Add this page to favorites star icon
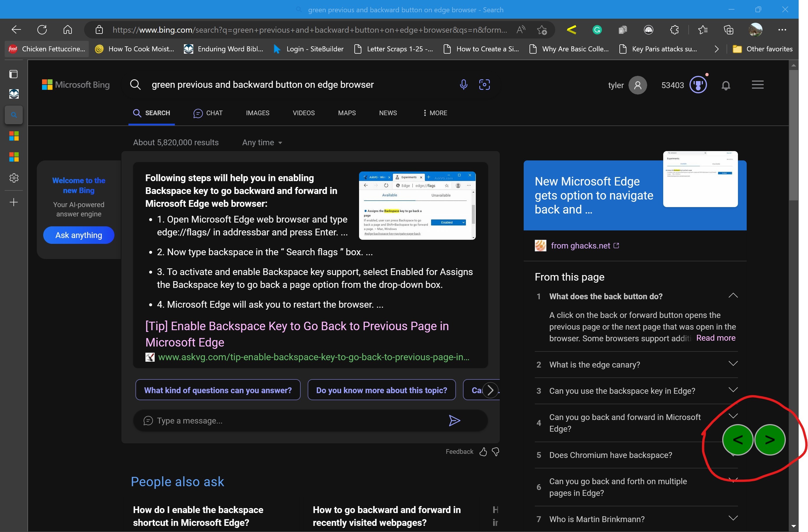The width and height of the screenshot is (808, 532). [542, 30]
